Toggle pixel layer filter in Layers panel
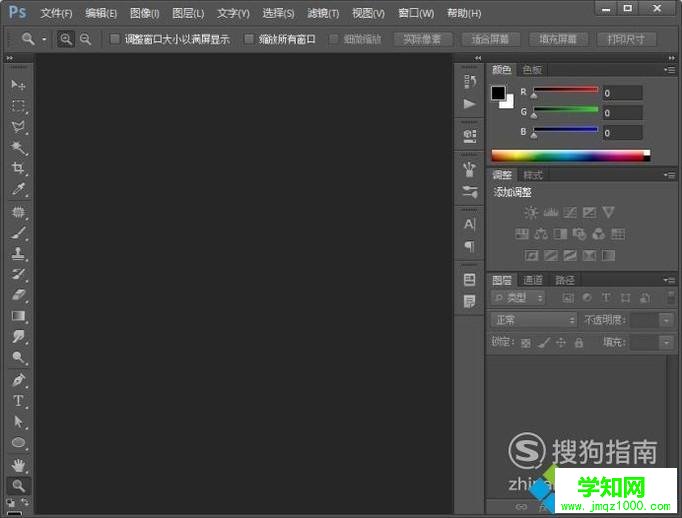The height and width of the screenshot is (518, 682). [x=568, y=298]
